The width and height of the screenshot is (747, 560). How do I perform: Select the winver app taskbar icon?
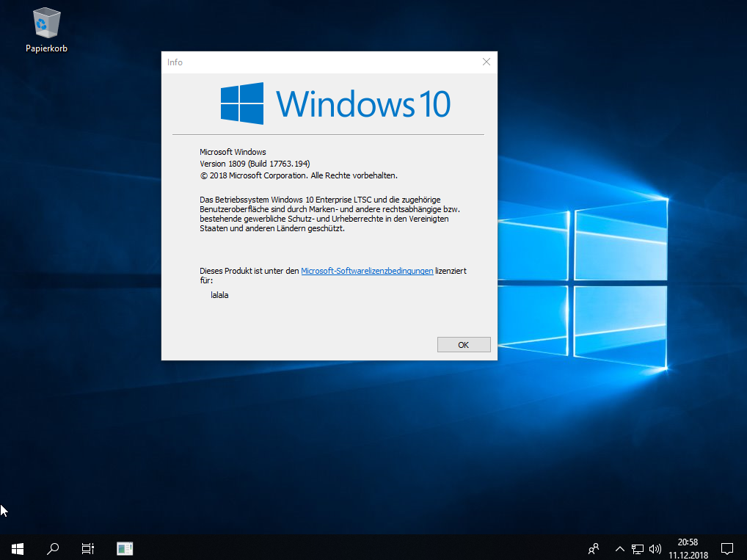pos(125,548)
